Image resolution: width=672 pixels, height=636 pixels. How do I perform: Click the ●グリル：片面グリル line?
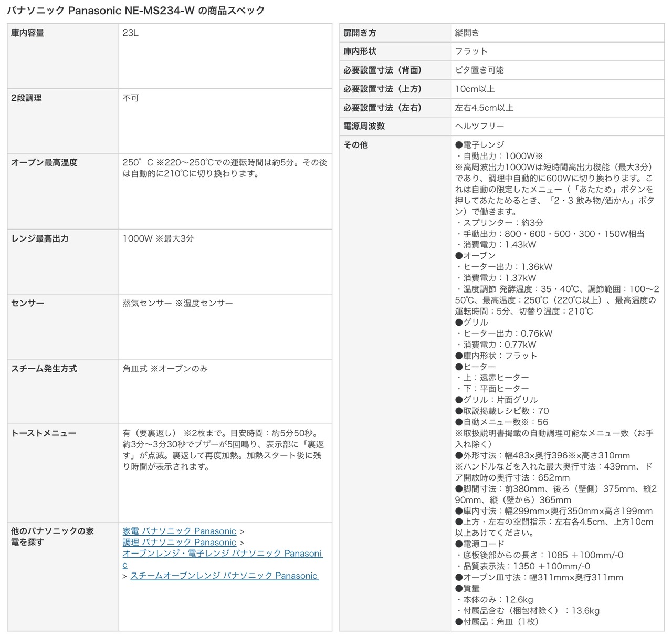497,400
